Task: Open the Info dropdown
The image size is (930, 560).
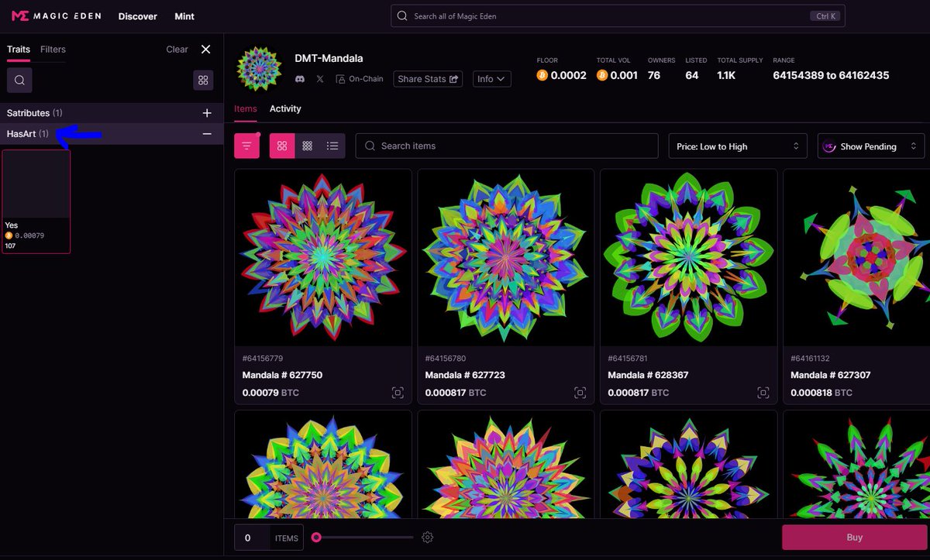Action: (x=492, y=79)
